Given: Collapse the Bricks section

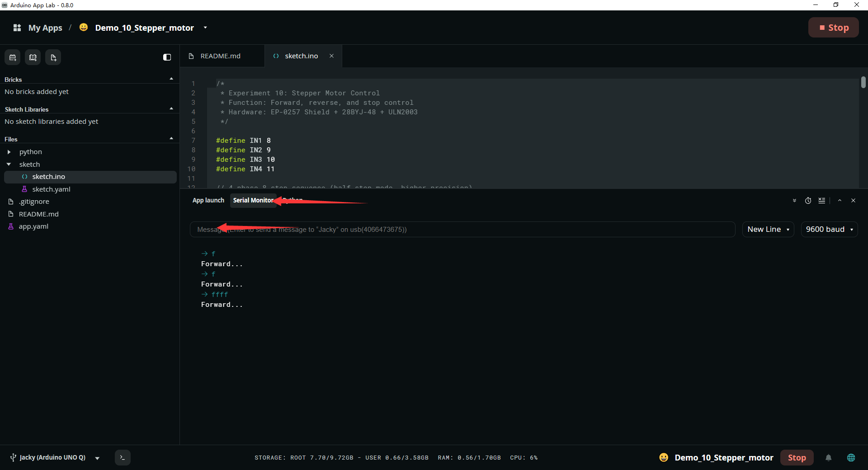Looking at the screenshot, I should coord(171,79).
